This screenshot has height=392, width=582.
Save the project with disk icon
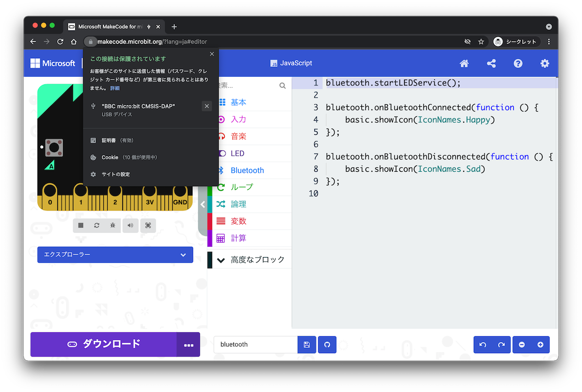(307, 344)
